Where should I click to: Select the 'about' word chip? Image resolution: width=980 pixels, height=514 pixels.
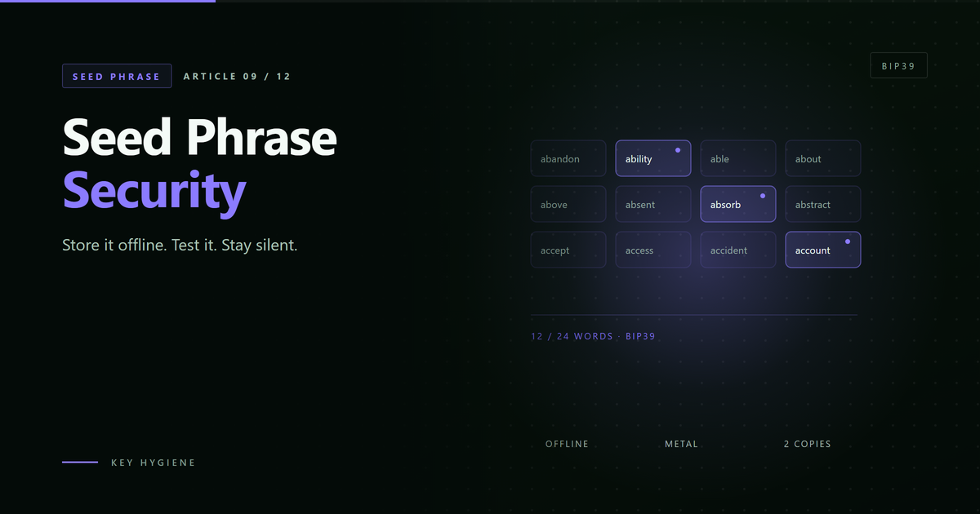(823, 158)
